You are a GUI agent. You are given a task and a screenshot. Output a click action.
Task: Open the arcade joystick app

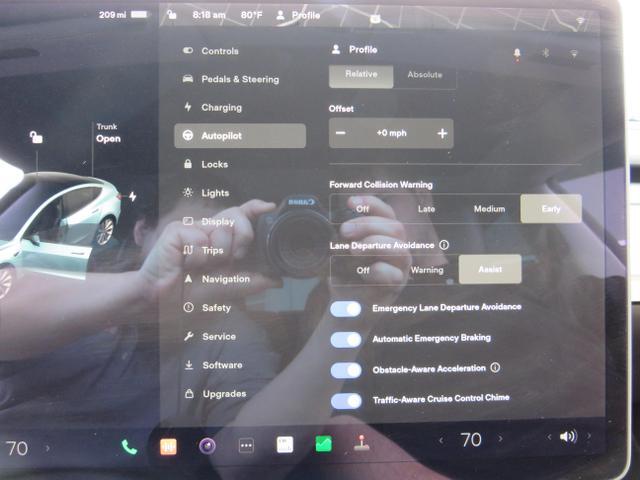[362, 443]
